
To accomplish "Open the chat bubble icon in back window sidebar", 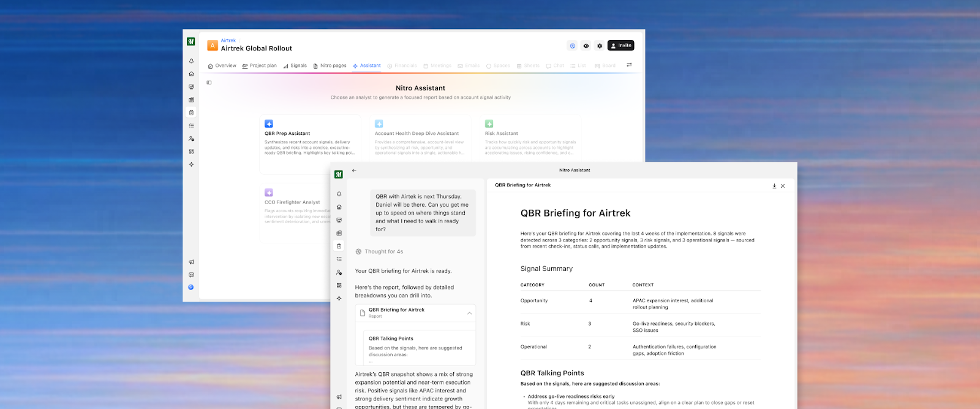I will coord(191,275).
